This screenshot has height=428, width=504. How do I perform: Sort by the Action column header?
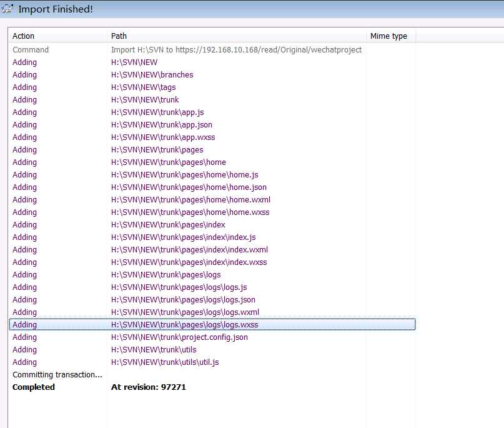point(58,36)
